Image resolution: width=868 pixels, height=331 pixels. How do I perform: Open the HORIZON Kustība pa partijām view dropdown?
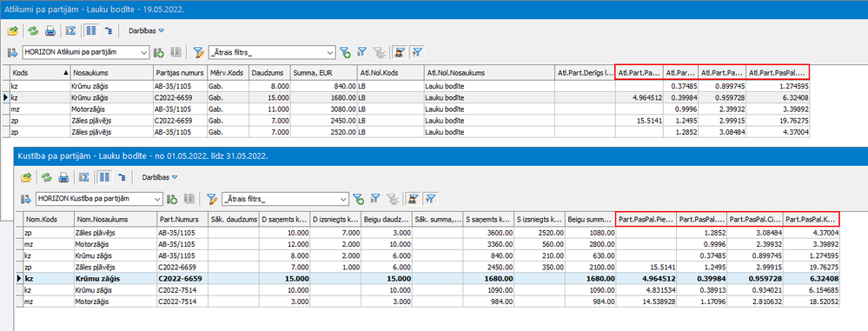coord(100,199)
